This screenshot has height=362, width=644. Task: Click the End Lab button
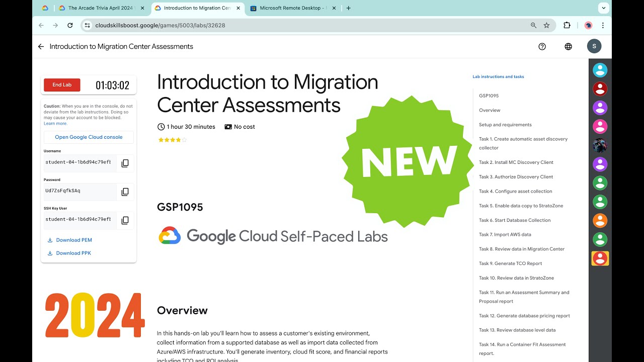tap(62, 85)
